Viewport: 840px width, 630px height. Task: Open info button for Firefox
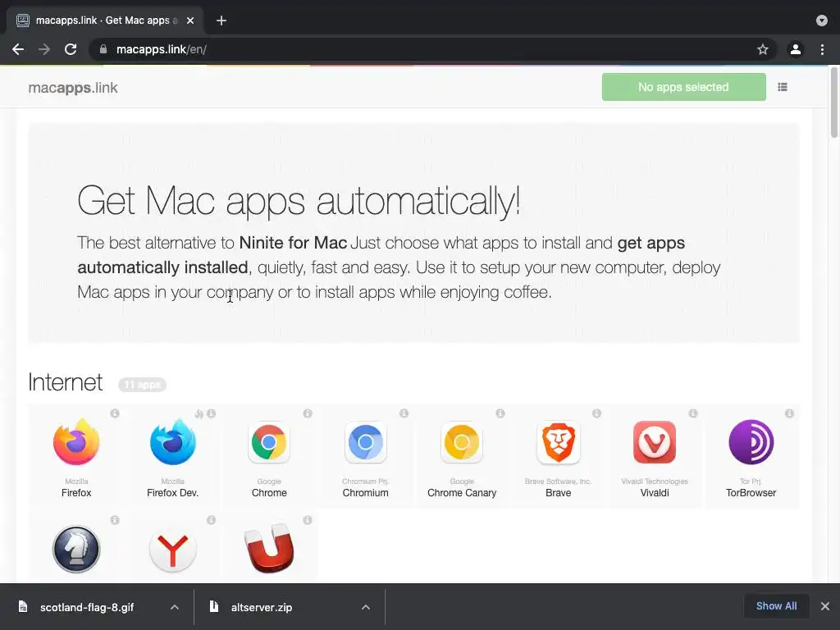(115, 413)
